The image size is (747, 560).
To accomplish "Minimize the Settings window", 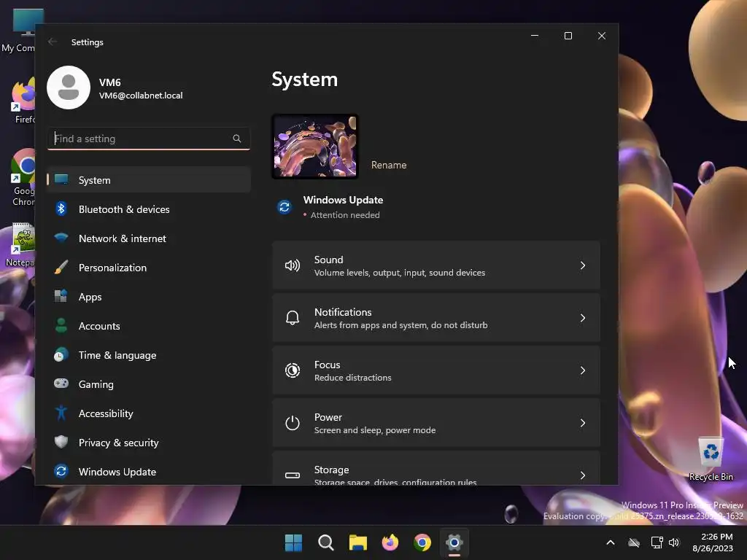I will point(535,36).
